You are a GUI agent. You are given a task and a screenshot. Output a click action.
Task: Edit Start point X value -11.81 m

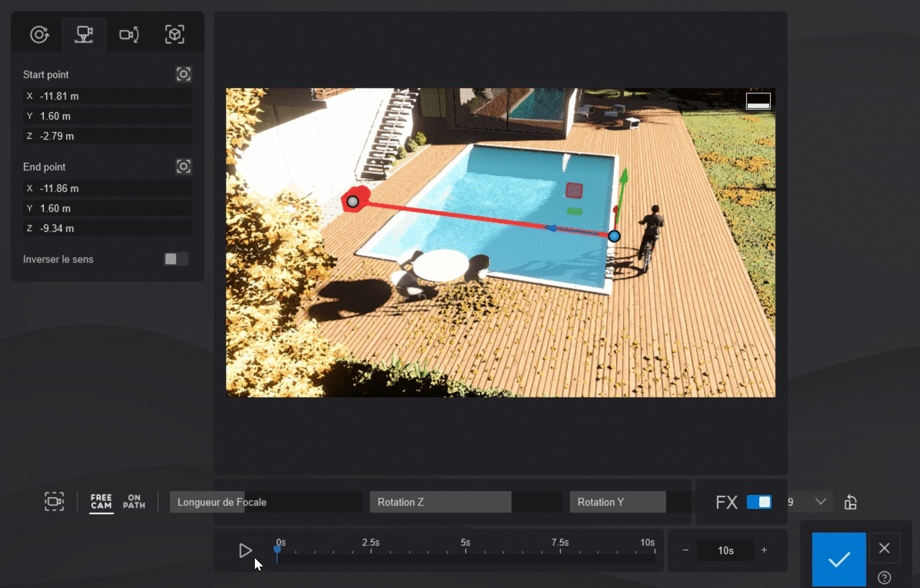coord(108,96)
